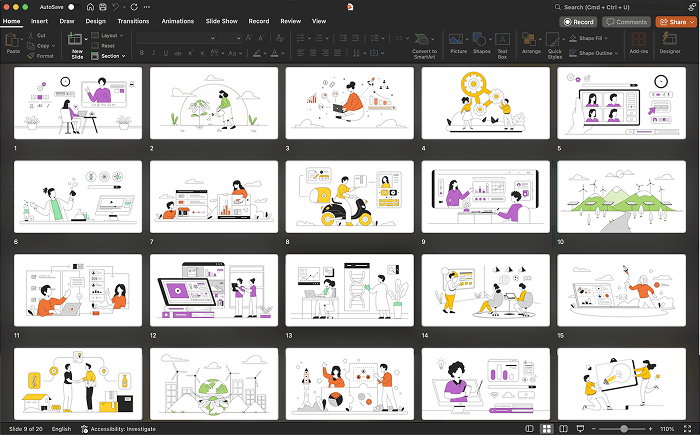
Task: Toggle Underline formatting
Action: 166,53
